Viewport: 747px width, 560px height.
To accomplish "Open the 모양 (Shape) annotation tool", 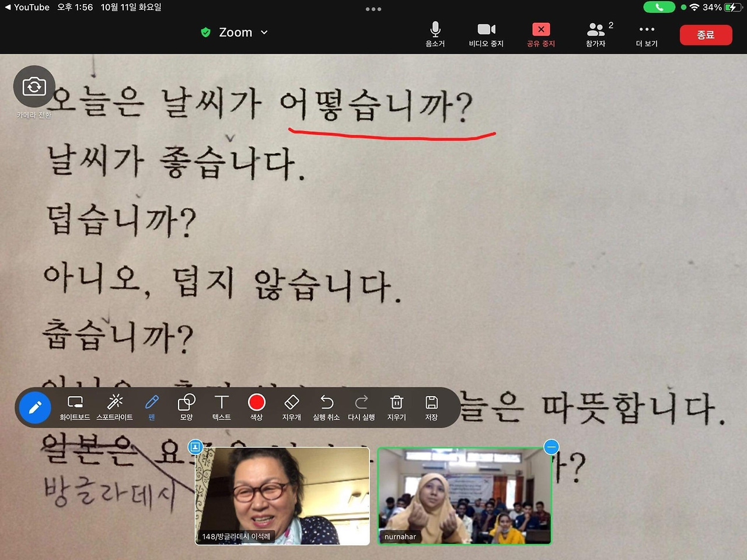I will 186,407.
